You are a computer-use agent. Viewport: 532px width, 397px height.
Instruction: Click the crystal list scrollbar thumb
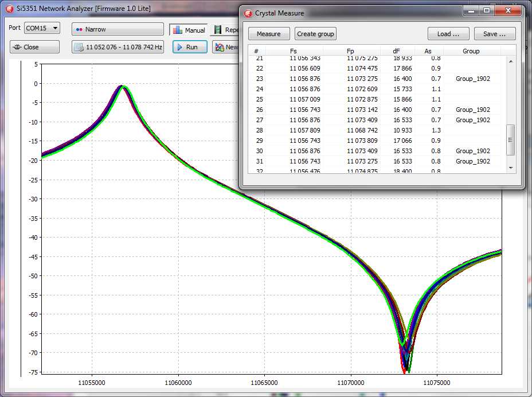pos(511,139)
